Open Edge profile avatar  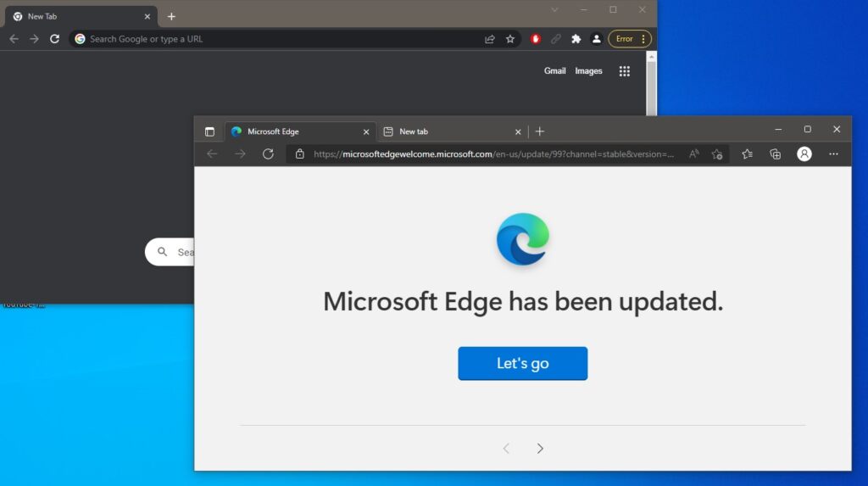coord(804,154)
